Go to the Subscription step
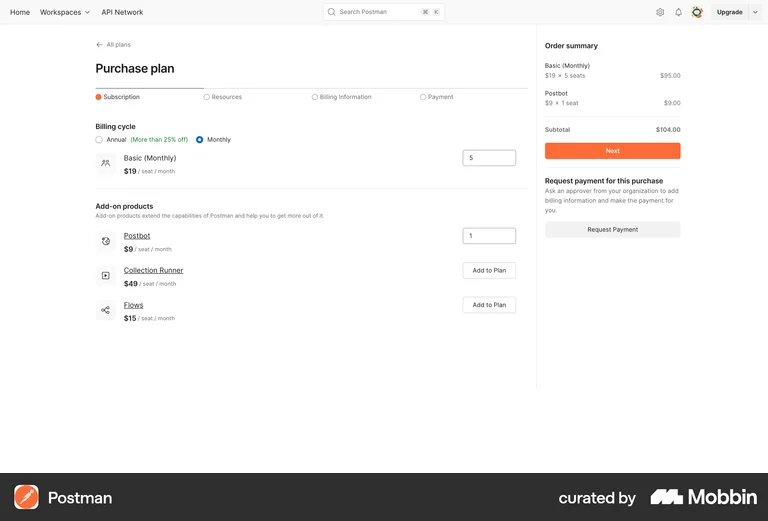The image size is (768, 521). pos(118,97)
